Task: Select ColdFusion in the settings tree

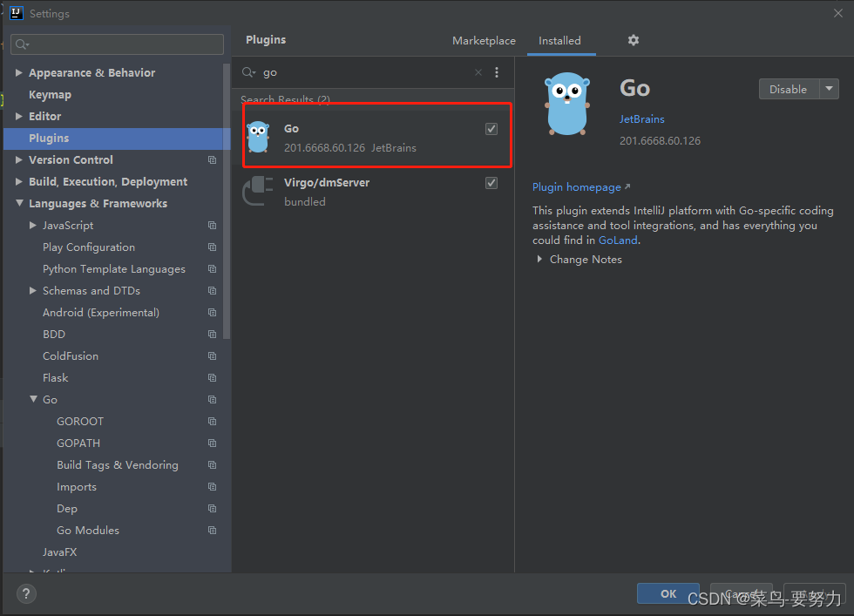Action: pyautogui.click(x=71, y=355)
